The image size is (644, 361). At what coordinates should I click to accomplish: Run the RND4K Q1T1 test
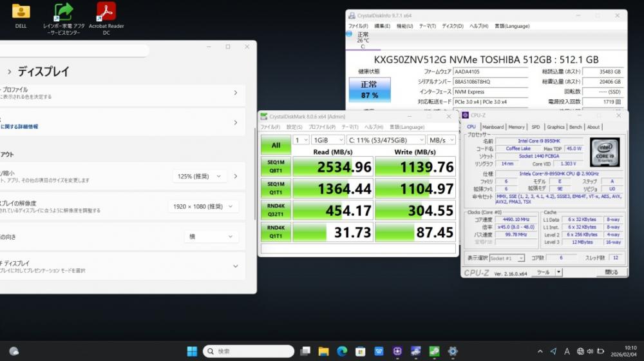(x=276, y=232)
